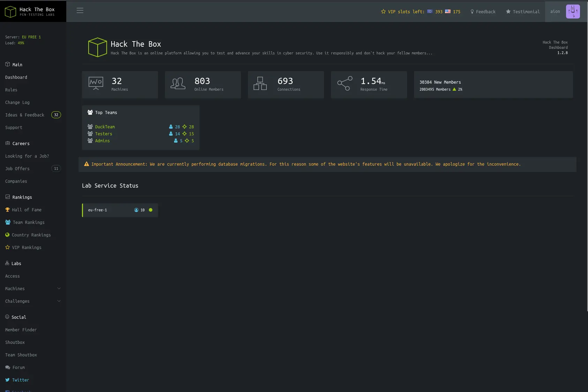Click the version 1.2.8 text
This screenshot has height=392, width=588.
tap(562, 53)
